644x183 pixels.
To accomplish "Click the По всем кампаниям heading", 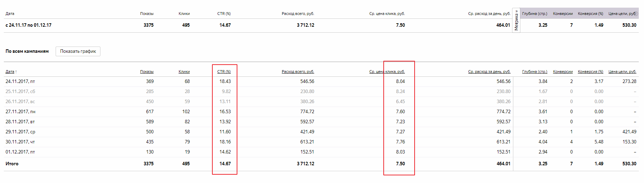I will 27,51.
